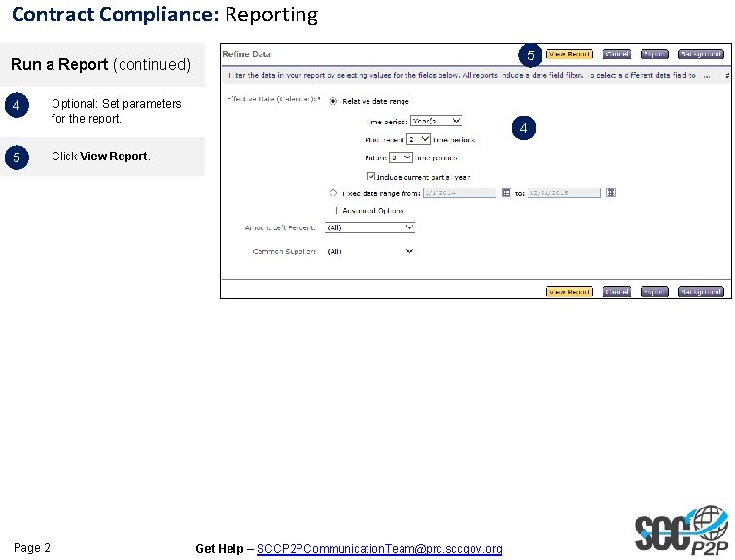Click Background in the Refine Data header
The width and height of the screenshot is (735, 560).
(701, 54)
